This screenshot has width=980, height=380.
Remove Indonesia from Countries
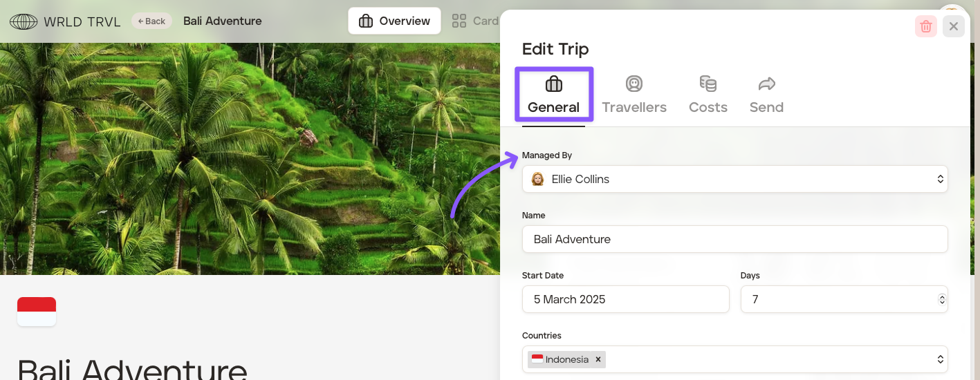tap(598, 359)
